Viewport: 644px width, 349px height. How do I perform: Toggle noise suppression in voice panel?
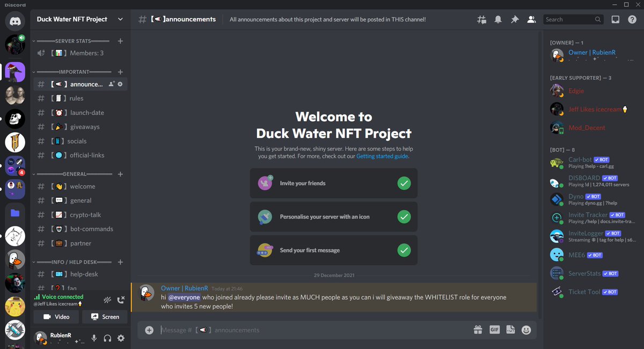click(107, 300)
